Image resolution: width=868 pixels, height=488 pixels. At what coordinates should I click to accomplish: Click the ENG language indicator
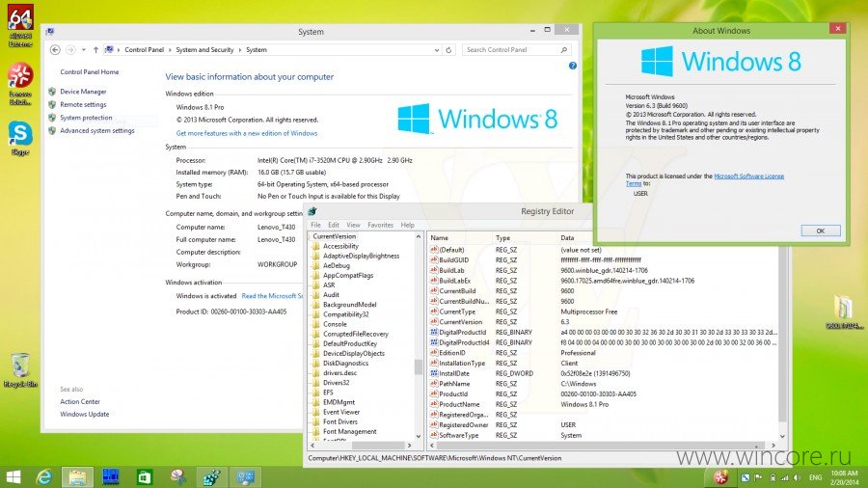coord(815,477)
